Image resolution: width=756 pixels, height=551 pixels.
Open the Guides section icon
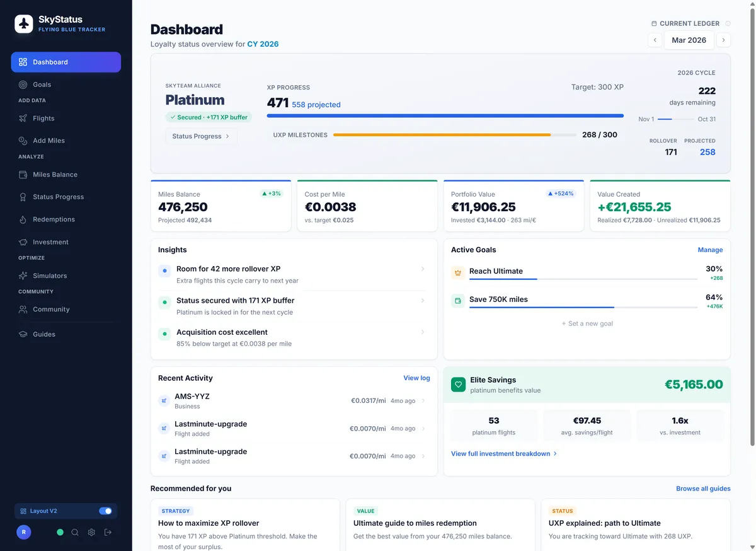click(22, 333)
